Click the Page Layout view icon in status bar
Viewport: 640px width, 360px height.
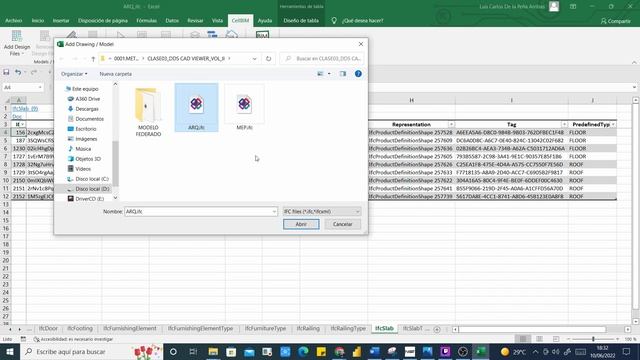pyautogui.click(x=539, y=339)
